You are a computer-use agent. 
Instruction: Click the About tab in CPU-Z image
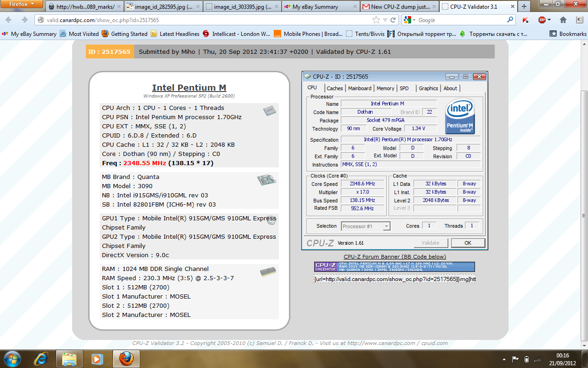tap(450, 88)
